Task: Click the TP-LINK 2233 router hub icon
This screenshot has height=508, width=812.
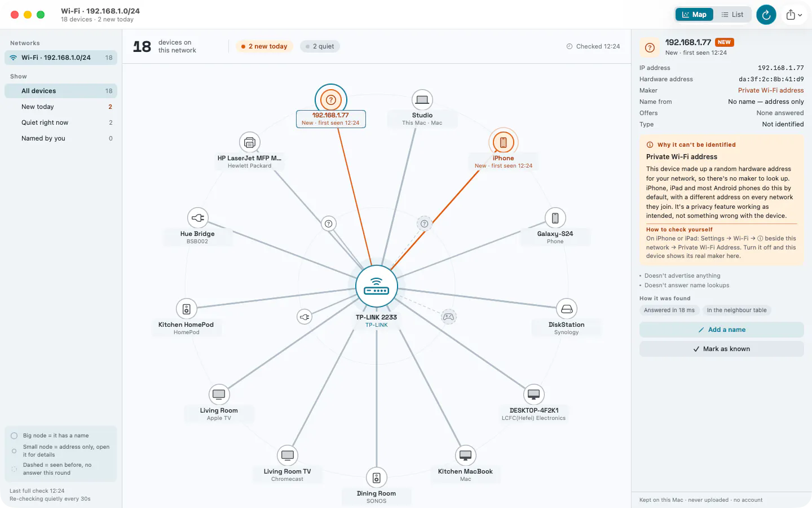Action: [377, 286]
